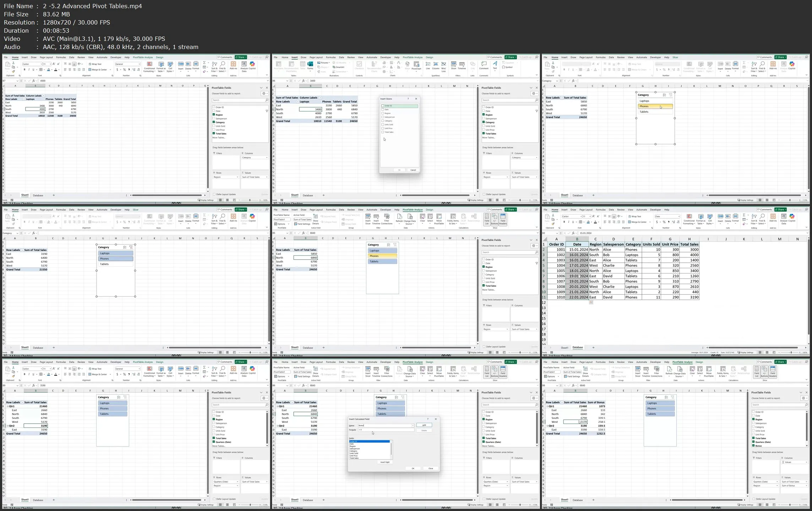The image size is (812, 511).
Task: Open Page Layout tab in the Database sheet frame
Action: (586, 210)
